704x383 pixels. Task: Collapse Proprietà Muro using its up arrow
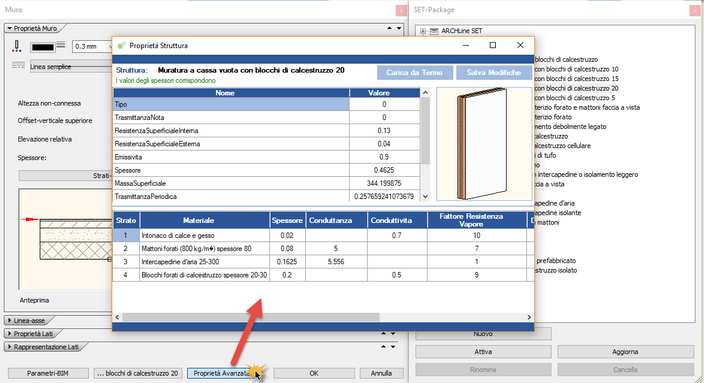tap(389, 28)
